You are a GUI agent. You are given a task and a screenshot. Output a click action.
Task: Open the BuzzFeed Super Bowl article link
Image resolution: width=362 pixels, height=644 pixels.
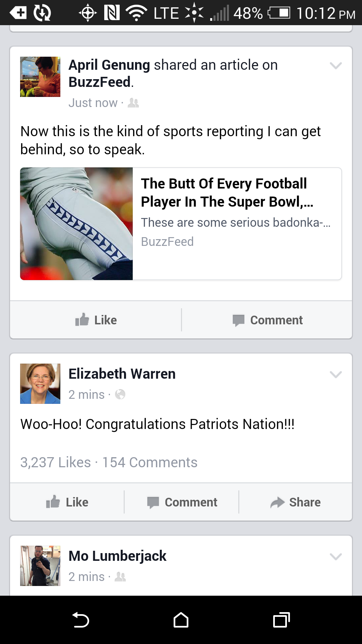(x=181, y=224)
